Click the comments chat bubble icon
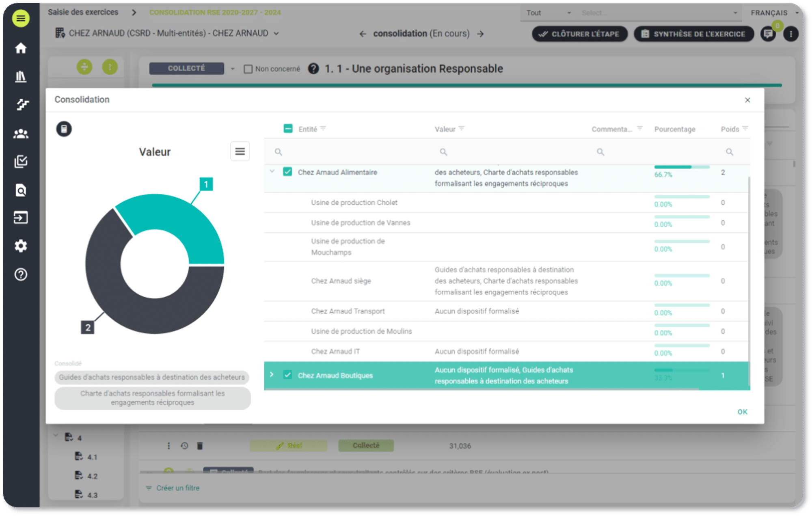Image resolution: width=812 pixels, height=516 pixels. coord(768,34)
